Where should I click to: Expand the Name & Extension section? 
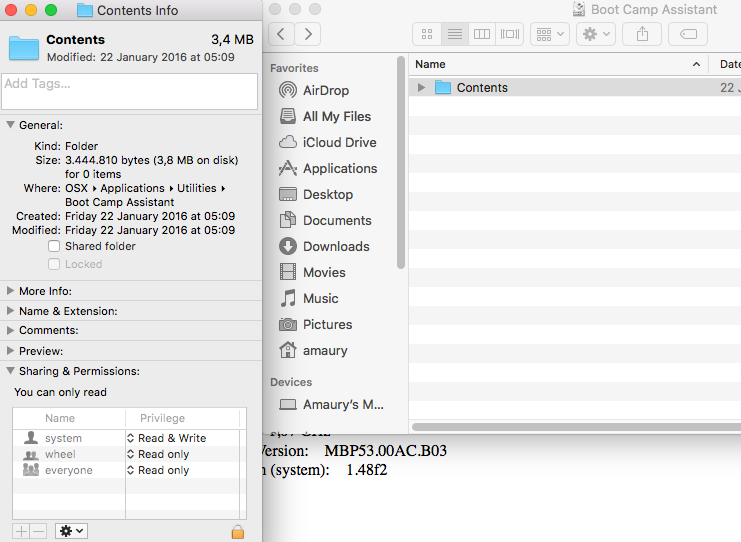click(10, 310)
